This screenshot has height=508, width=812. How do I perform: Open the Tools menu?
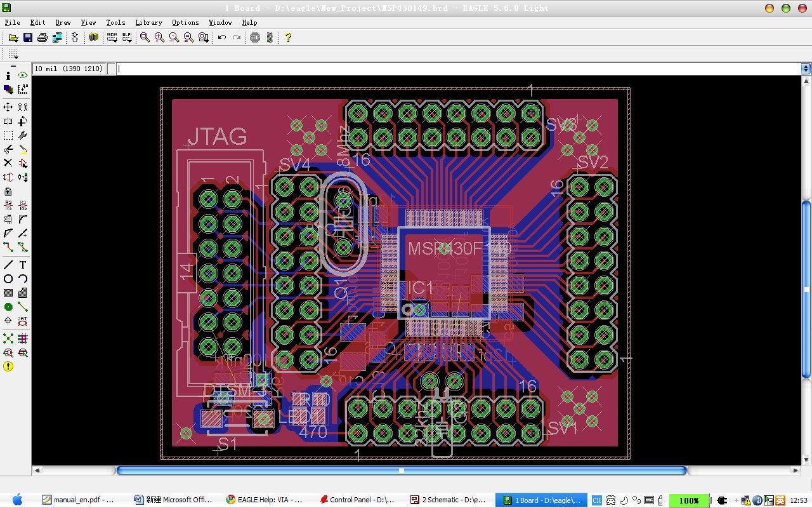115,22
